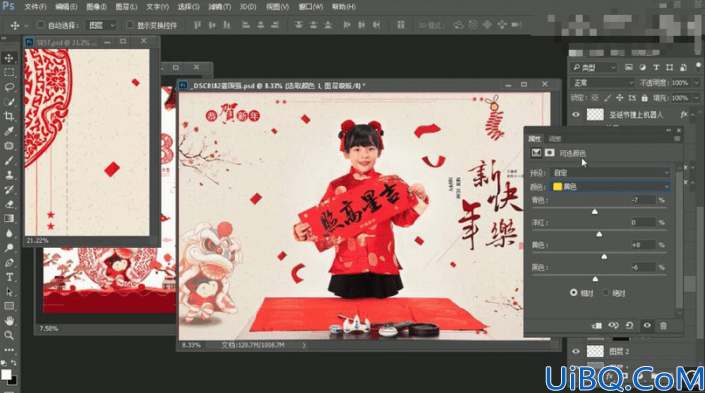Image resolution: width=705 pixels, height=393 pixels.
Task: Select the Move tool in the toolbar
Action: [9, 58]
